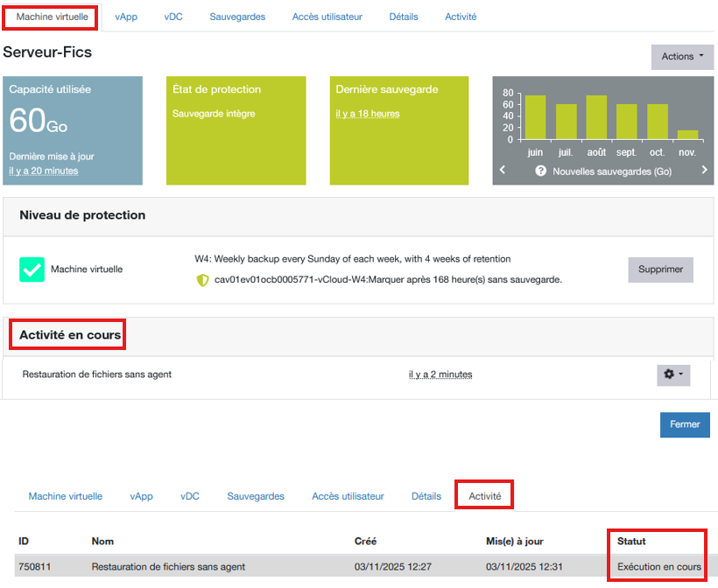This screenshot has width=718, height=588.
Task: Click the blue Fermer button
Action: [x=685, y=424]
